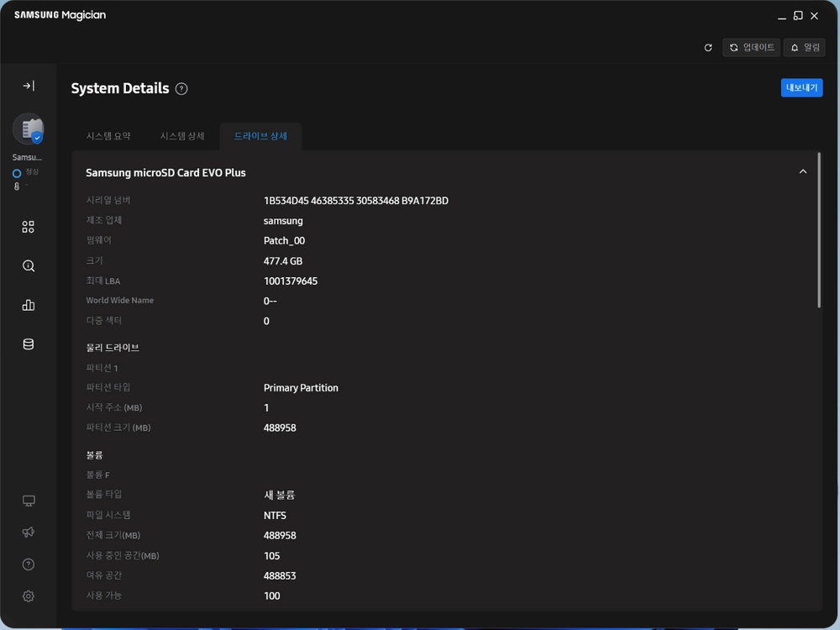Click the 내보내기 export button
Image resolution: width=840 pixels, height=630 pixels.
click(x=801, y=88)
